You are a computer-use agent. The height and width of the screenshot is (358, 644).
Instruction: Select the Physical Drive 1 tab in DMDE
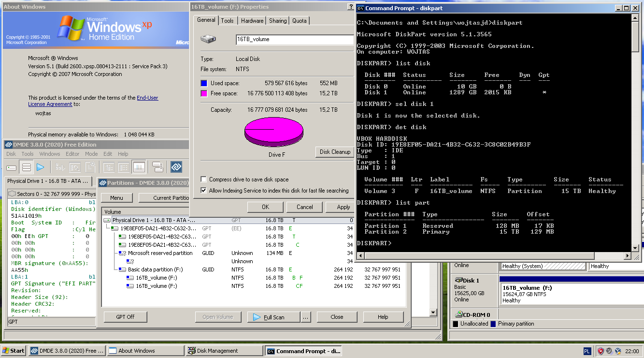(48, 181)
